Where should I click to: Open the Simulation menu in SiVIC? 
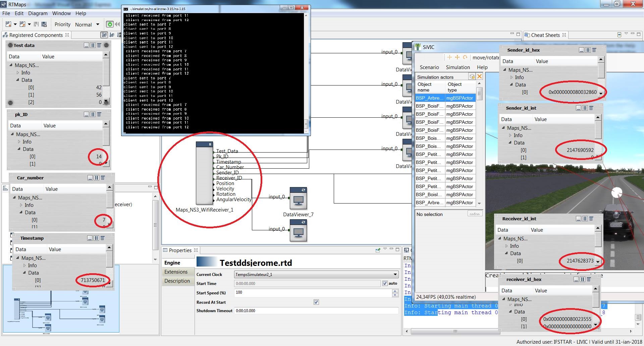coord(458,67)
